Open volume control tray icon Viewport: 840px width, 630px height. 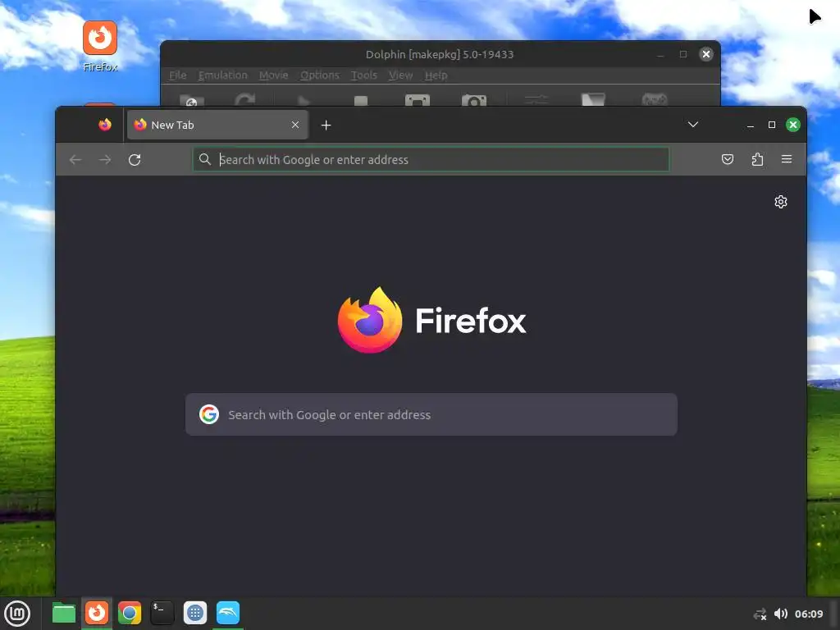tap(781, 614)
